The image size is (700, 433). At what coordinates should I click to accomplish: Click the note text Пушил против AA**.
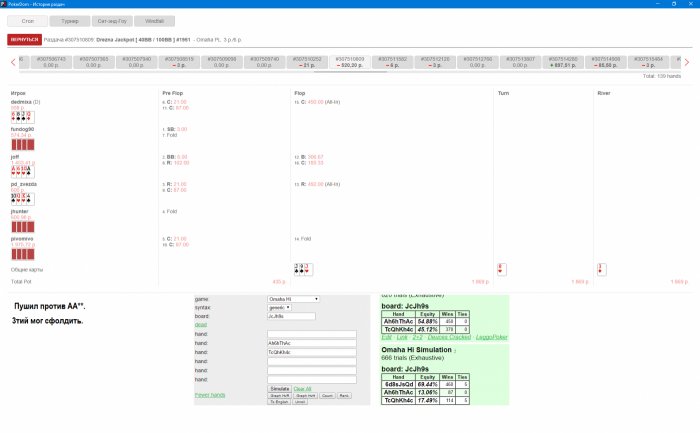tap(50, 306)
